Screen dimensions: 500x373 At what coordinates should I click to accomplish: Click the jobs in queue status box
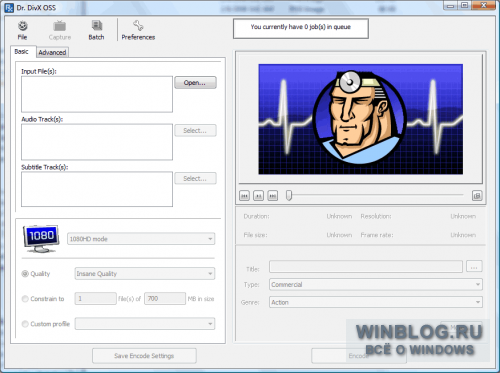point(301,29)
